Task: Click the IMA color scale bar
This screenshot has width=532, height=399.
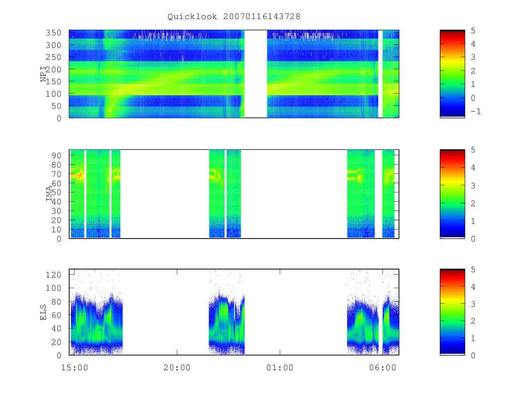Action: [x=452, y=194]
